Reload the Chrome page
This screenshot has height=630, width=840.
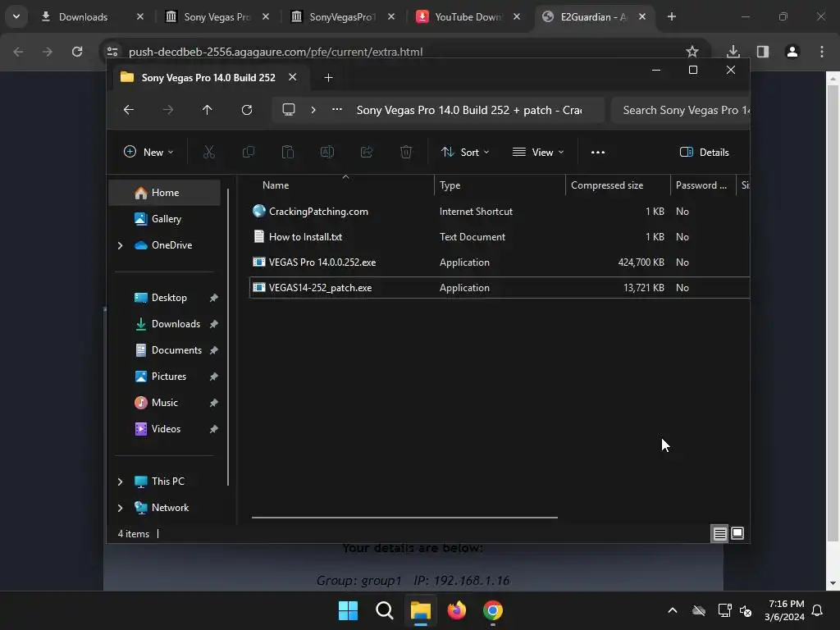pyautogui.click(x=77, y=52)
